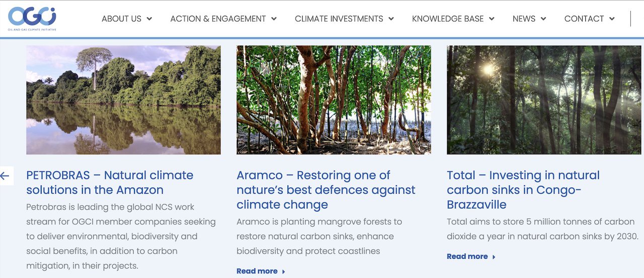
Task: Go to the Contact menu item
Action: [584, 19]
